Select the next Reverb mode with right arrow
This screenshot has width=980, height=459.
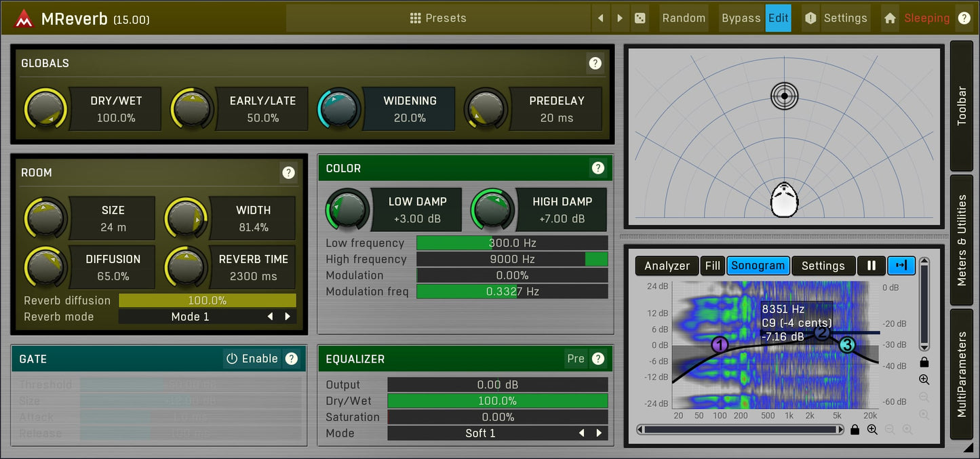coord(287,317)
